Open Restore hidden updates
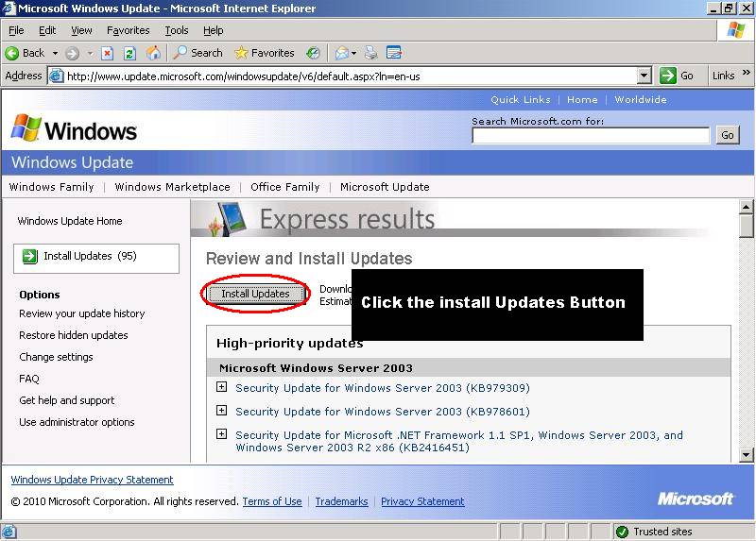756x541 pixels. coord(74,335)
